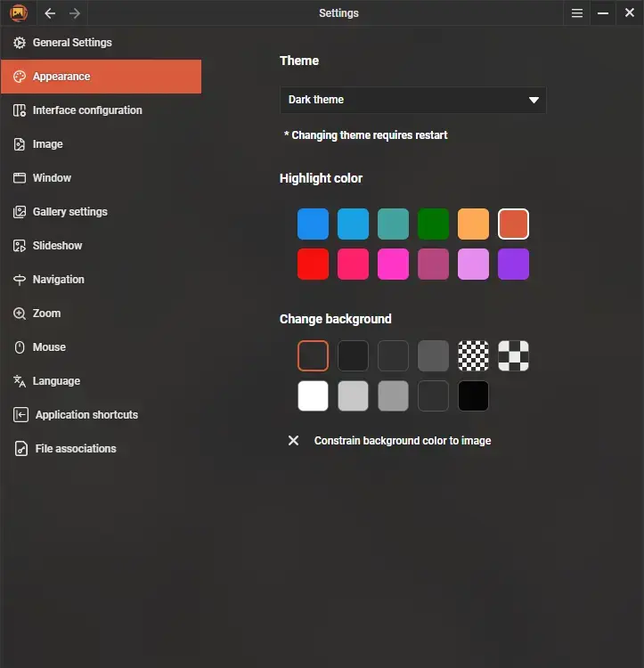644x668 pixels.
Task: Select the large checkerboard background option
Action: (513, 356)
